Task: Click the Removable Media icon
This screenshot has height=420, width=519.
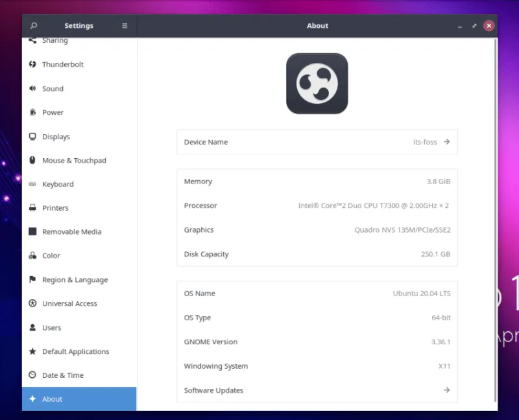Action: 32,231
